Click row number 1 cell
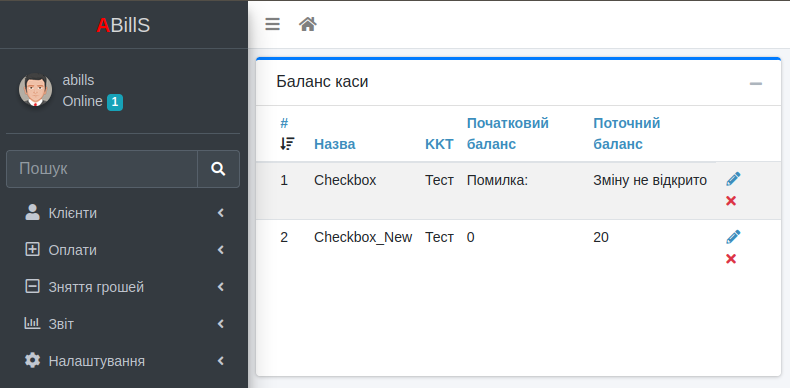 coord(284,180)
